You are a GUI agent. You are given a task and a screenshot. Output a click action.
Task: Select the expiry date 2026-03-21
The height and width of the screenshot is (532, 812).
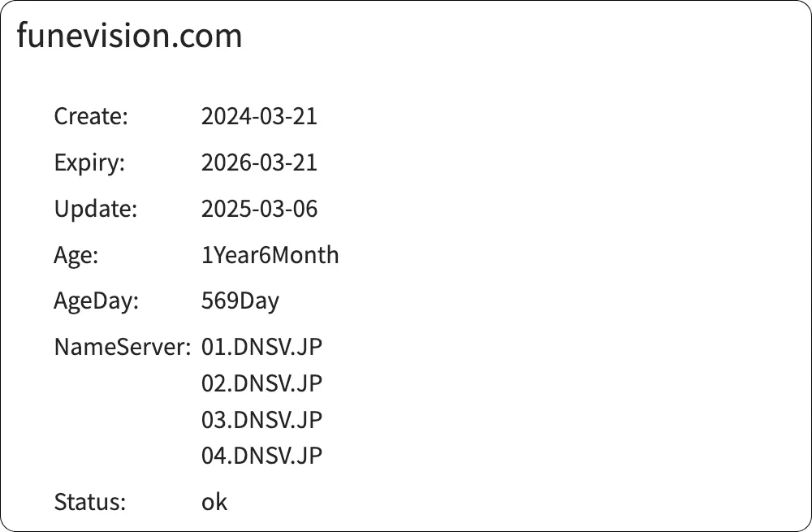point(259,163)
